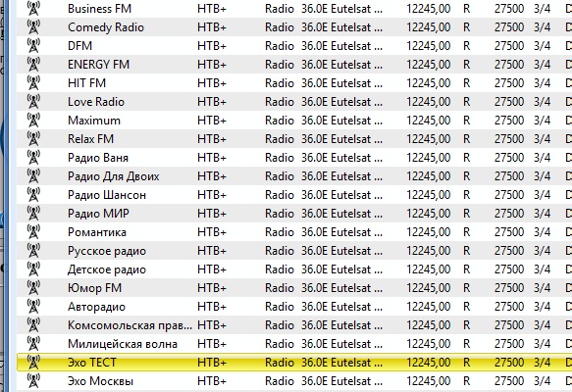Click the antenna icon beside Эхо Москвы

[x=33, y=380]
